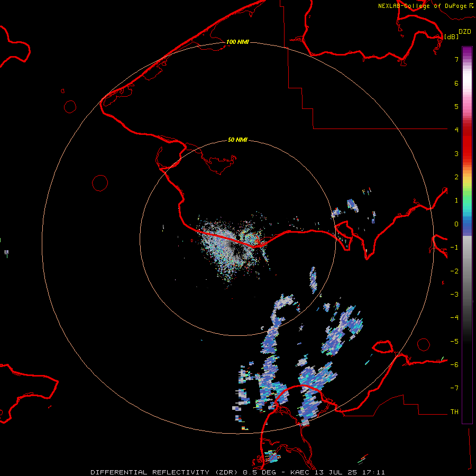
Task: Click the NEXLAB-College of DuPage credit text
Action: 423,6
